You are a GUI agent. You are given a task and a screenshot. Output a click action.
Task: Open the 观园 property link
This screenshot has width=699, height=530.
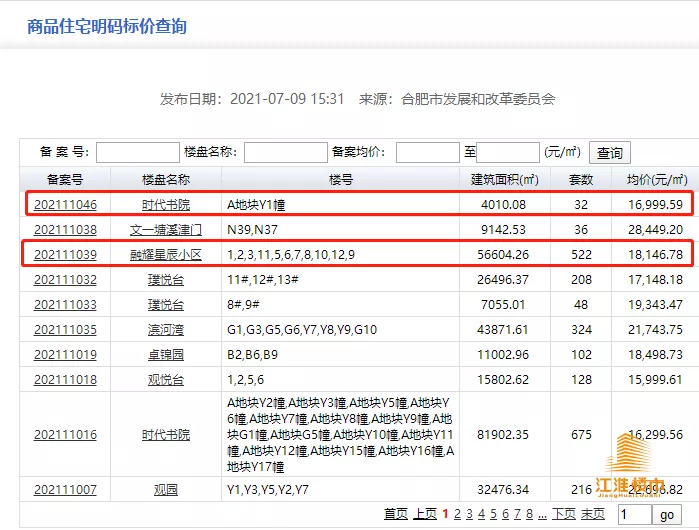coord(166,489)
